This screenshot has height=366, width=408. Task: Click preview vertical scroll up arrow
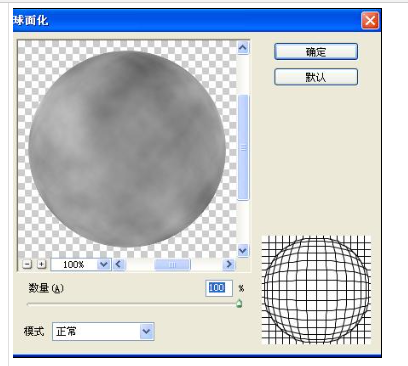point(243,48)
